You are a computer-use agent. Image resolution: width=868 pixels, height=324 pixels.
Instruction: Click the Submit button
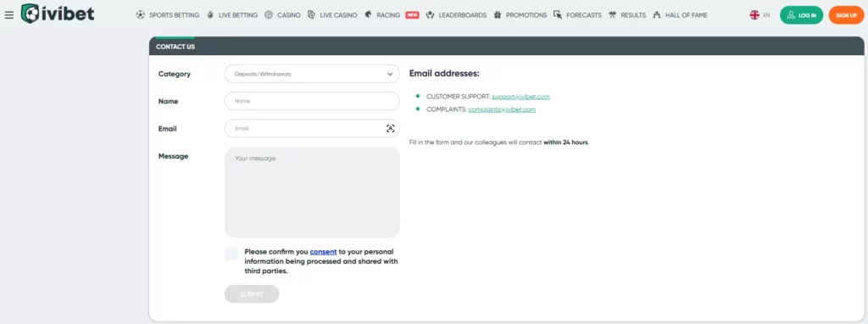pyautogui.click(x=251, y=294)
